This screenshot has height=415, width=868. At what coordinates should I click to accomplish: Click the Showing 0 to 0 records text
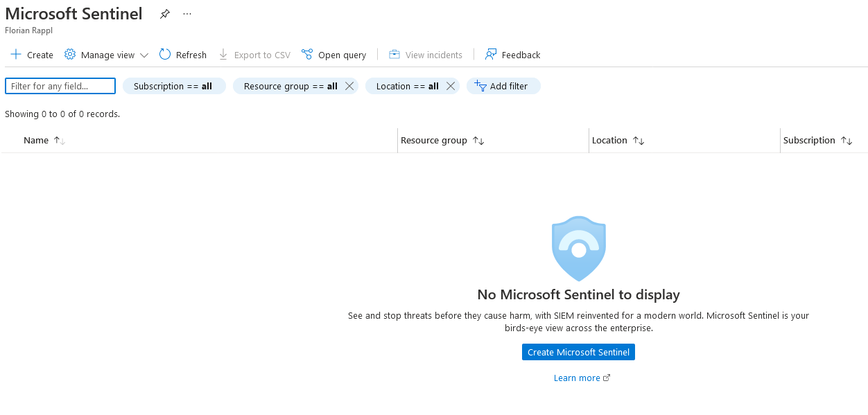coord(62,114)
